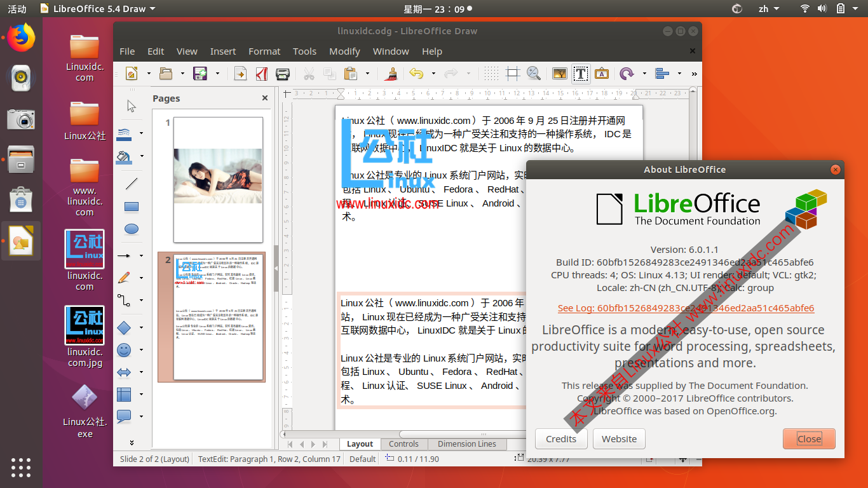
Task: Click the Undo arrow icon
Action: 416,74
